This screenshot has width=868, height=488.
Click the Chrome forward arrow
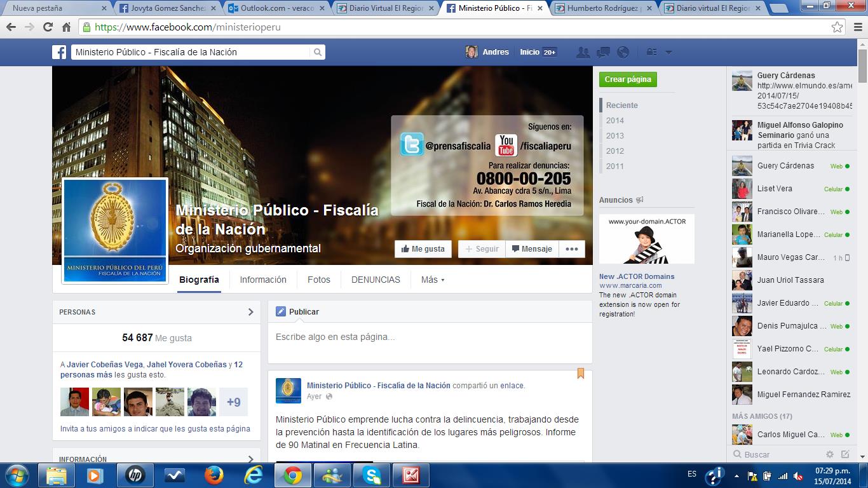pos(29,27)
